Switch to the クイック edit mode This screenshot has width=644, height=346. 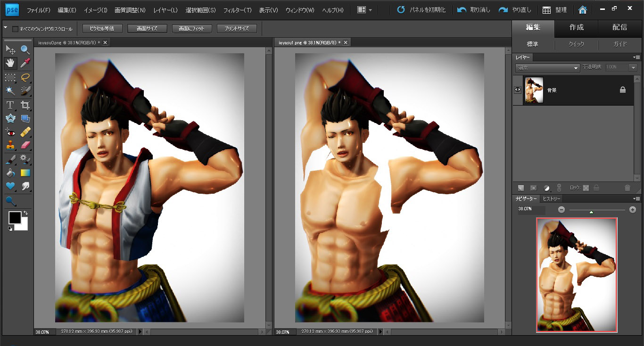tap(576, 44)
